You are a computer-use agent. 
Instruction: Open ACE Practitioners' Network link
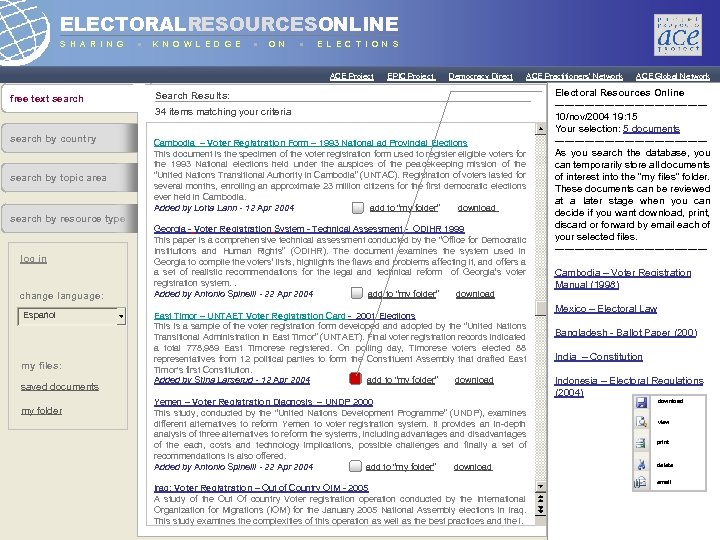pos(574,76)
